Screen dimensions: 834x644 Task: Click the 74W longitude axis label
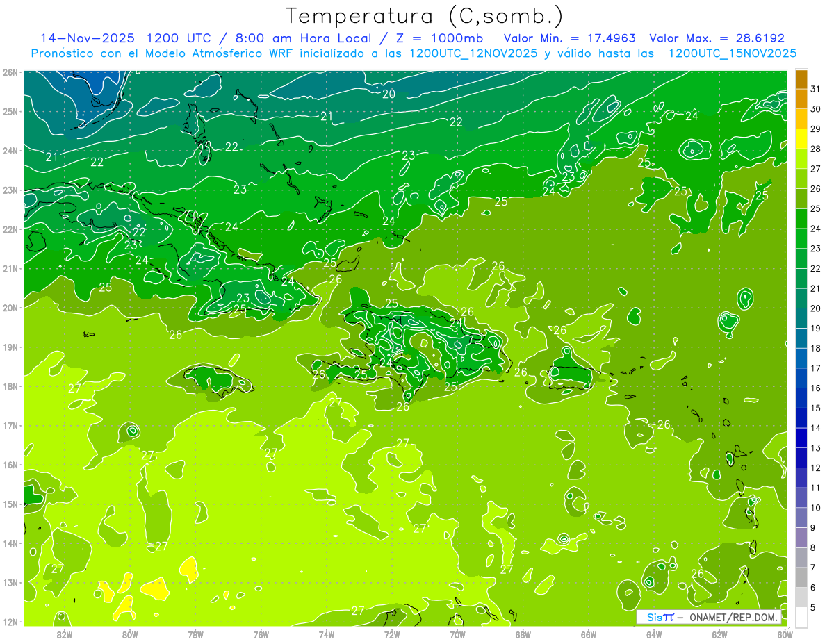click(327, 634)
